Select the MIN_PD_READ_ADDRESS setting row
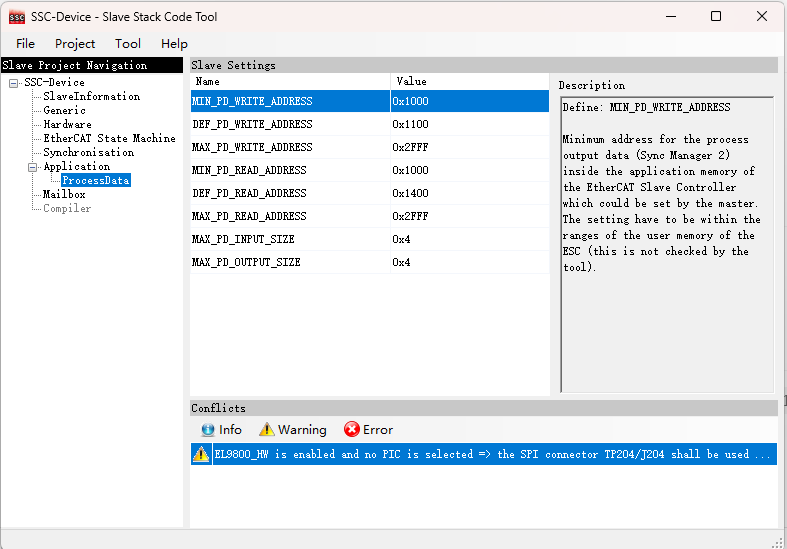The height and width of the screenshot is (549, 787). (369, 171)
